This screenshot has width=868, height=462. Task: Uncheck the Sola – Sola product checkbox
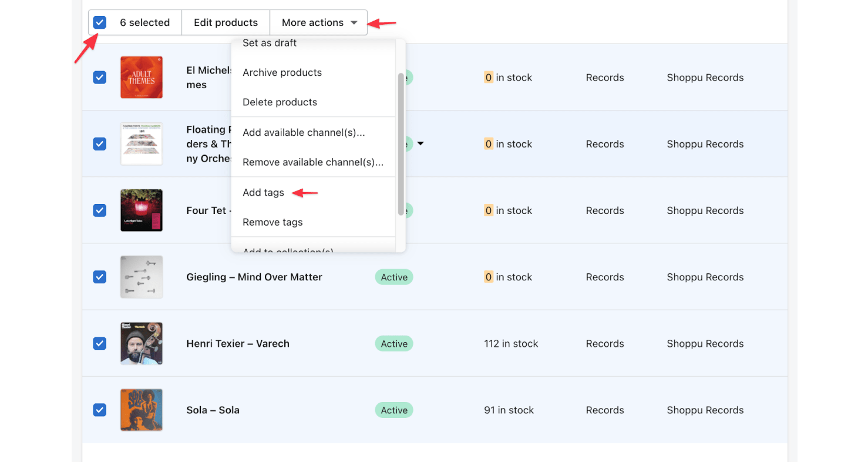coord(99,410)
